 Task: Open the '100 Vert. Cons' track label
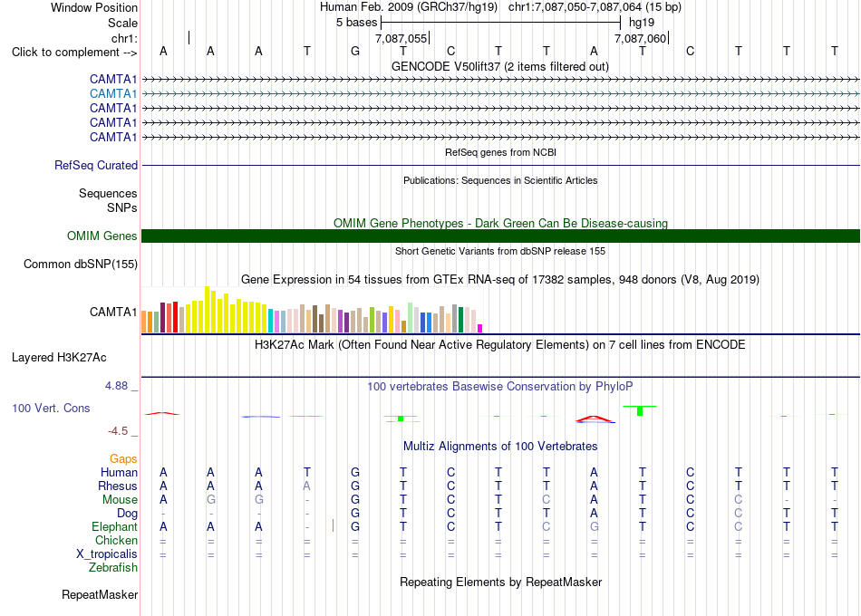click(x=51, y=408)
